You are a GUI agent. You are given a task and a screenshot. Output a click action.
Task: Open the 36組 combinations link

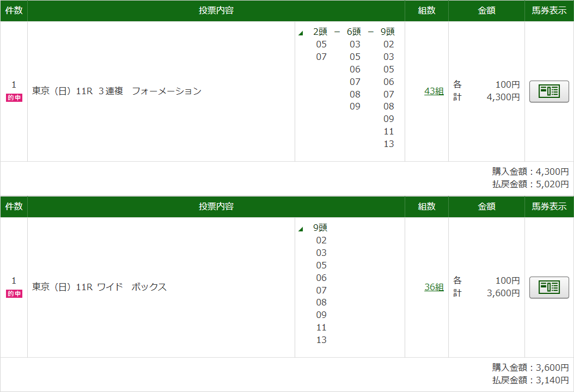point(433,287)
